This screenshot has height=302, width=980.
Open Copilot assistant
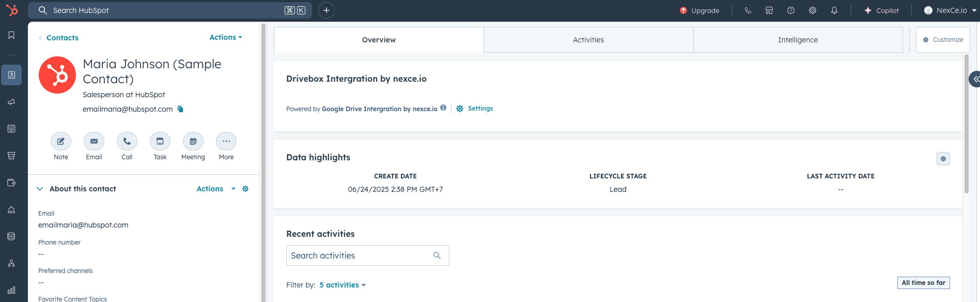881,10
